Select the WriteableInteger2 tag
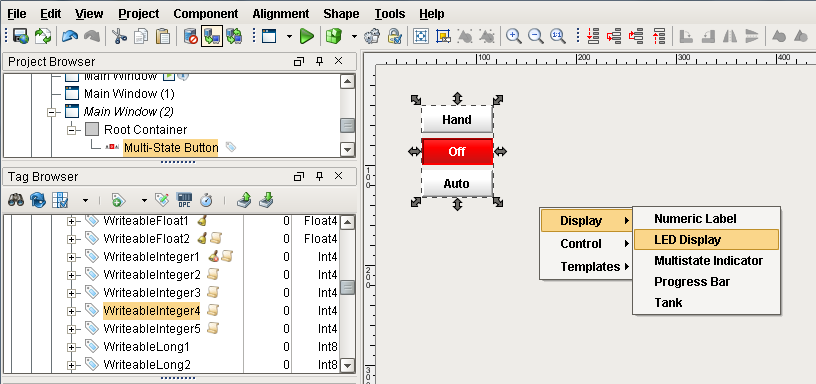The image size is (816, 384). (x=151, y=275)
